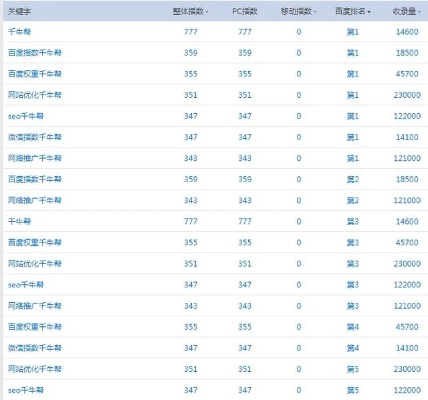The width and height of the screenshot is (428, 400).
Task: Click rank 第4 beside 百度权重千牛帮
Action: 353,327
